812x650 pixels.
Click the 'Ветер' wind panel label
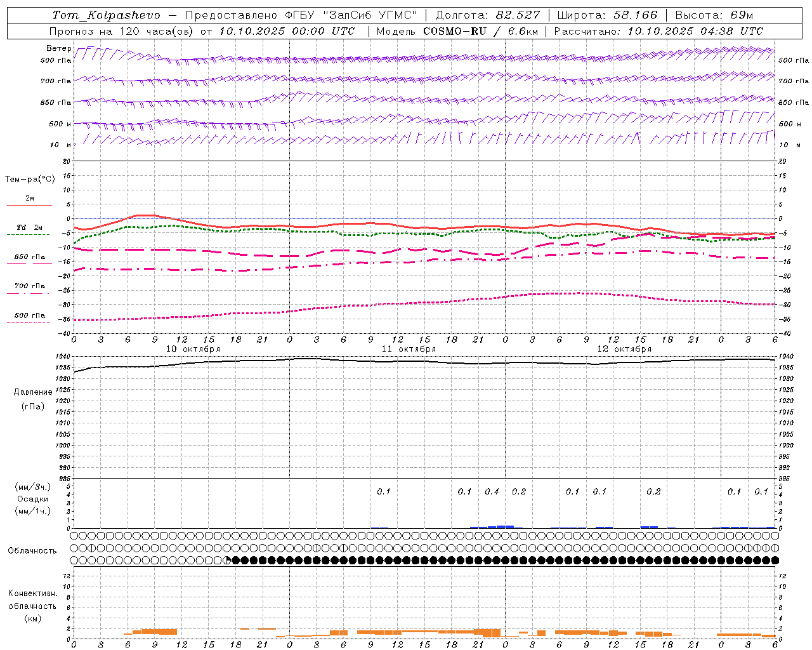click(x=58, y=48)
